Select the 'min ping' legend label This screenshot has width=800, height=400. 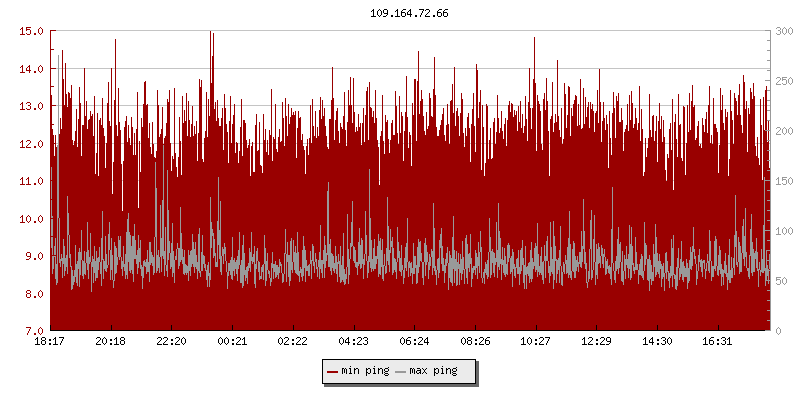365,372
